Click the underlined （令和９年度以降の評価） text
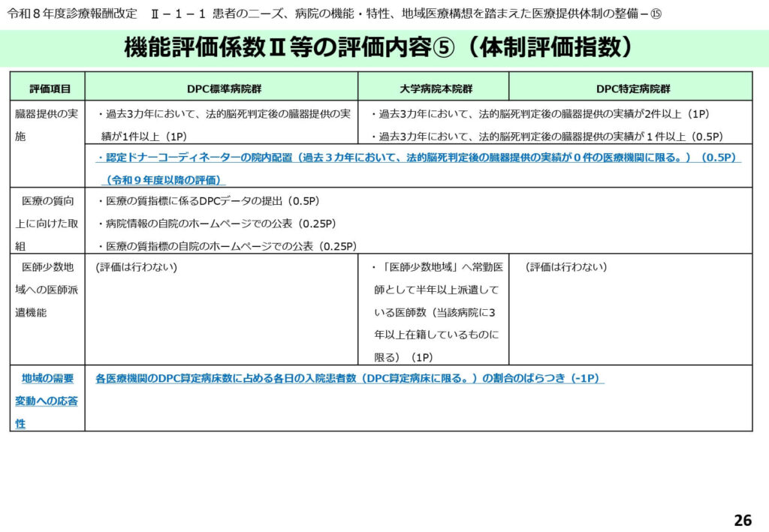Screen dimensions: 769x532 [x=165, y=180]
